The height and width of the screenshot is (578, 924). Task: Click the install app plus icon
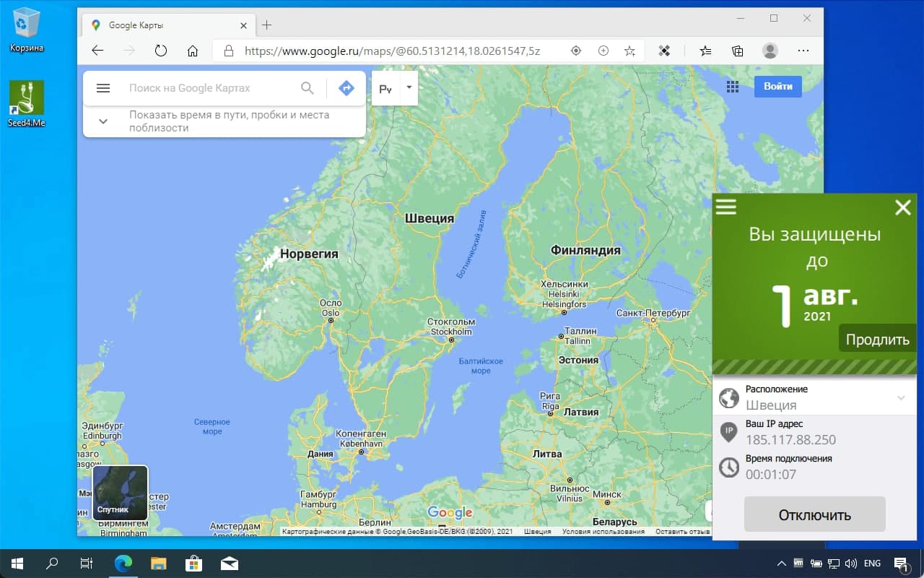coord(603,51)
